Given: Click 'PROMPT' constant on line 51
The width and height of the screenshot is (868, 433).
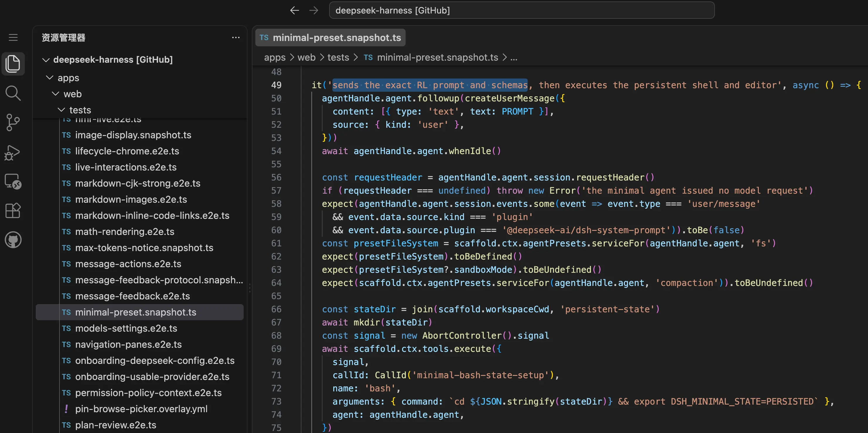Looking at the screenshot, I should pos(517,112).
